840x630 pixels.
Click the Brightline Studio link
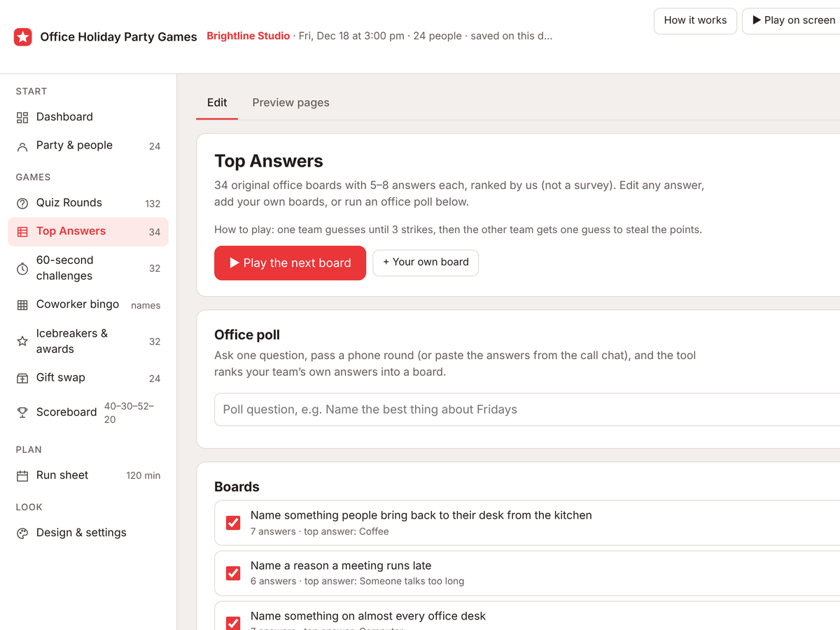point(248,36)
